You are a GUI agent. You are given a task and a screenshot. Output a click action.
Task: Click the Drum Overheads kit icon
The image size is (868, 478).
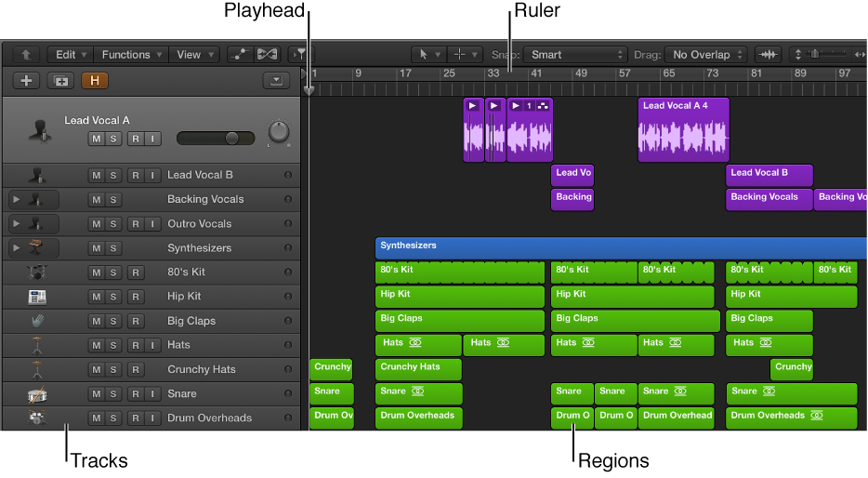(37, 418)
